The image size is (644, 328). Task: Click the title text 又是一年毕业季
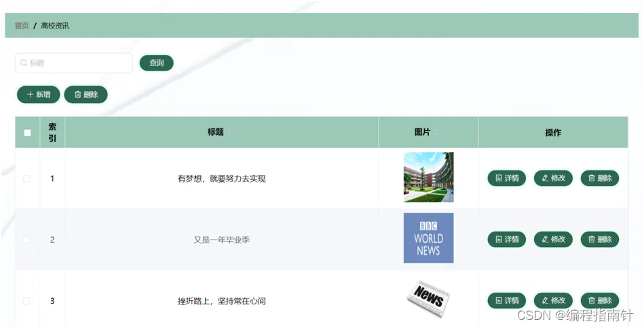[x=222, y=240]
